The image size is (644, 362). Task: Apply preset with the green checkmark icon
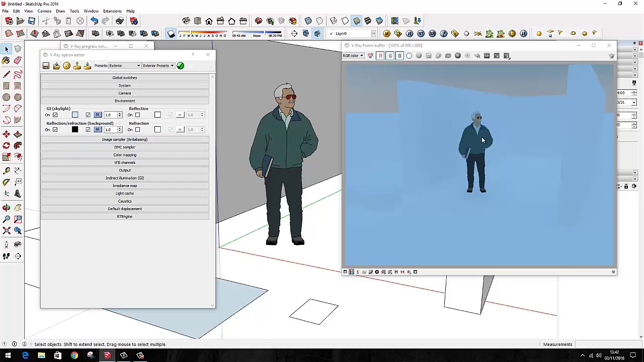(x=180, y=66)
